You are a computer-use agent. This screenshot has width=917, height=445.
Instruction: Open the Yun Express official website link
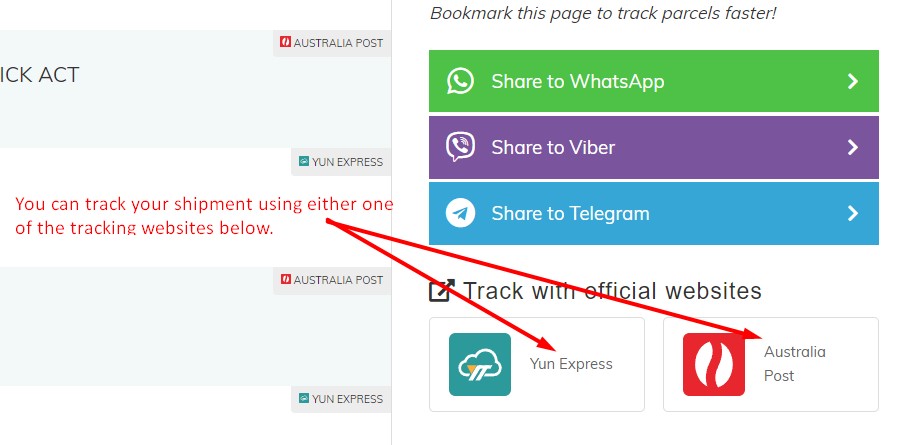(x=537, y=364)
